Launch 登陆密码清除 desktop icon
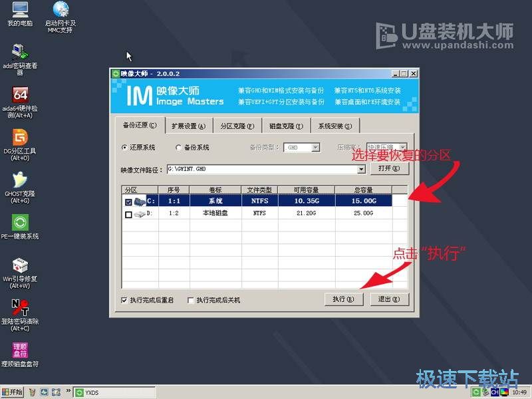This screenshot has height=399, width=532. pos(20,315)
